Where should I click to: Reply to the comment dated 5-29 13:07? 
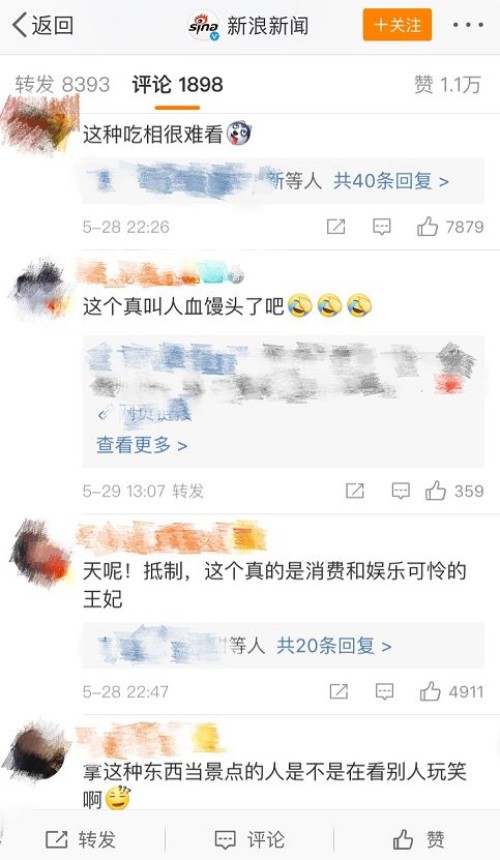click(x=400, y=491)
